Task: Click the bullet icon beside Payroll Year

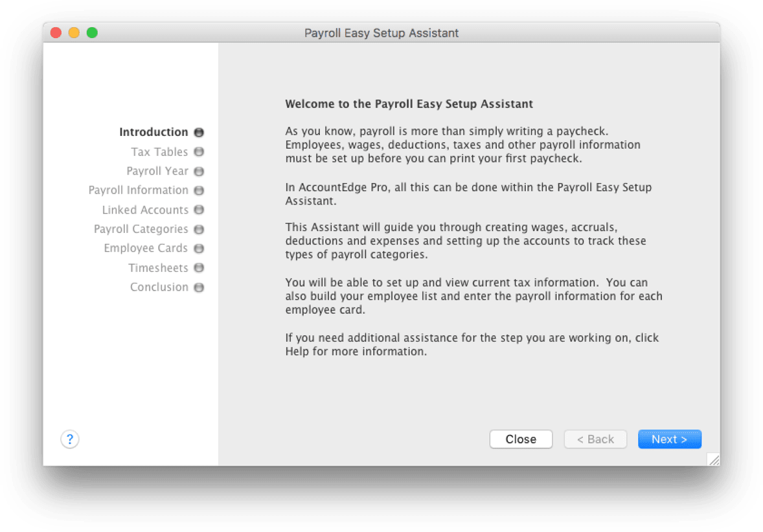Action: point(199,172)
